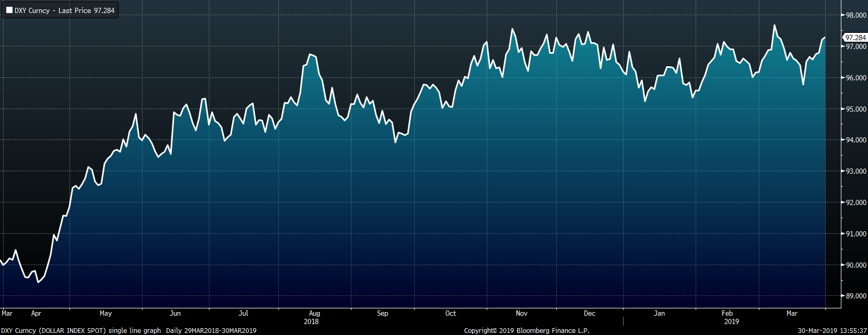Select the Jun month label on the time axis
Viewport: 868px width, 335px height.
point(175,314)
